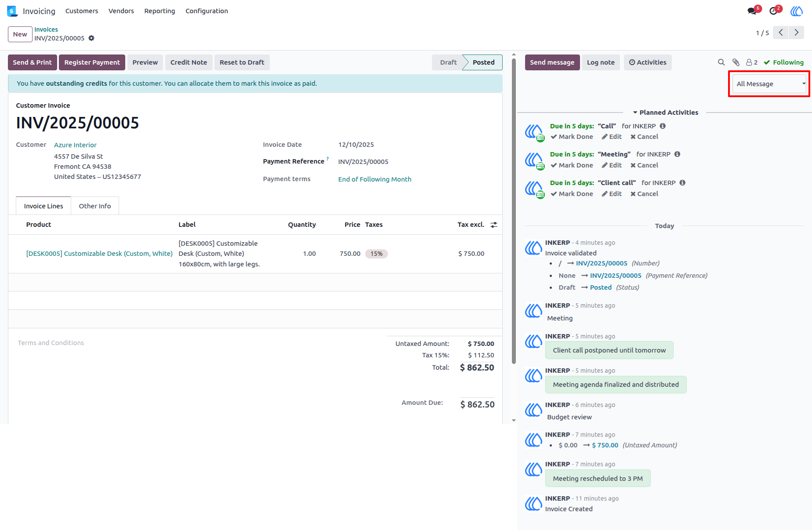This screenshot has height=531, width=812.
Task: Click the gear icon beside INV/2025/00005
Action: tap(91, 38)
